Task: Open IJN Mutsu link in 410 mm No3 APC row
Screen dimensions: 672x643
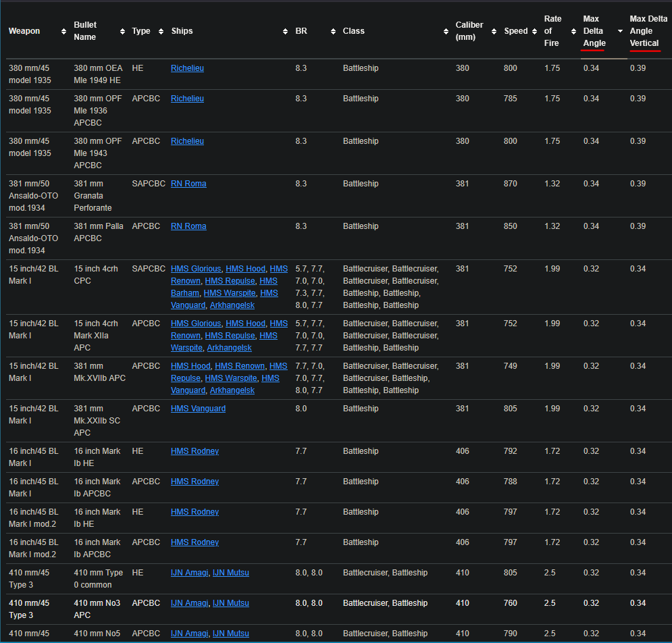Action: click(231, 603)
